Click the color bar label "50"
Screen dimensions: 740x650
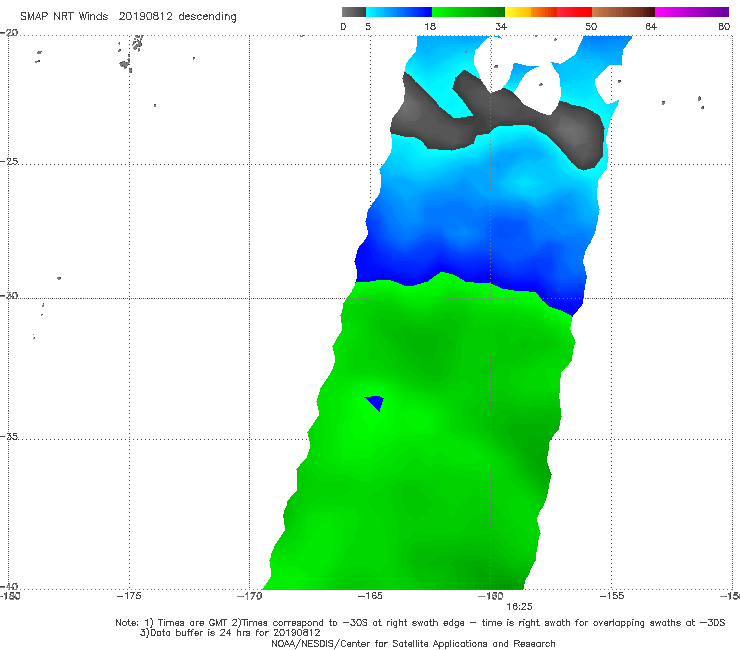[591, 26]
